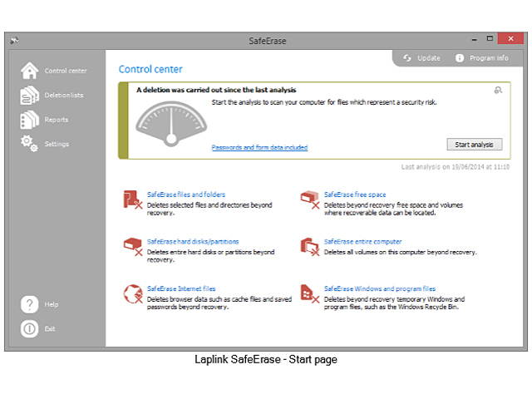Click the 'Last analysis on' timestamp text

(x=456, y=167)
